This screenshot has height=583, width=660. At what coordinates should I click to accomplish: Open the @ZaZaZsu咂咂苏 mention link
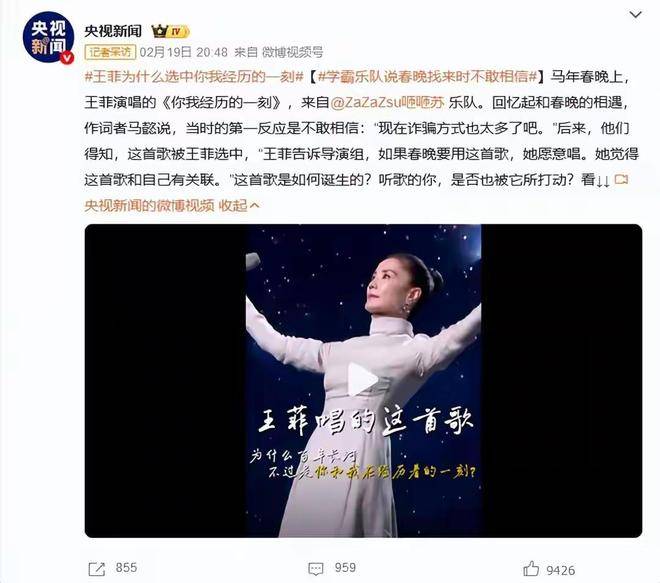pyautogui.click(x=387, y=102)
